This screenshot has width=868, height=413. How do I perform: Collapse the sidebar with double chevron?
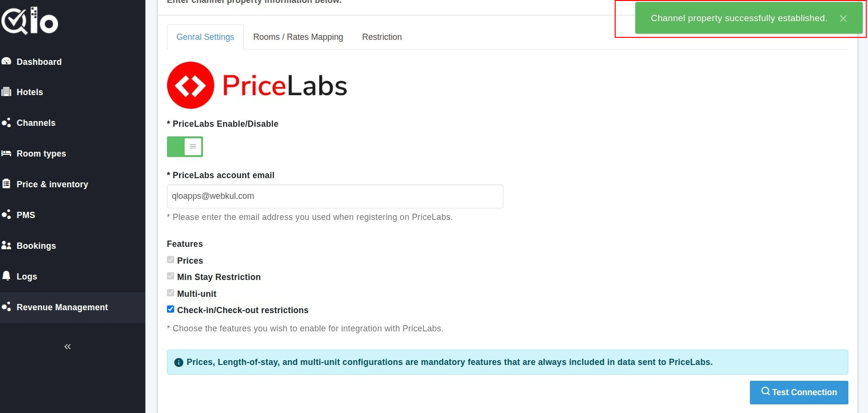click(x=68, y=347)
